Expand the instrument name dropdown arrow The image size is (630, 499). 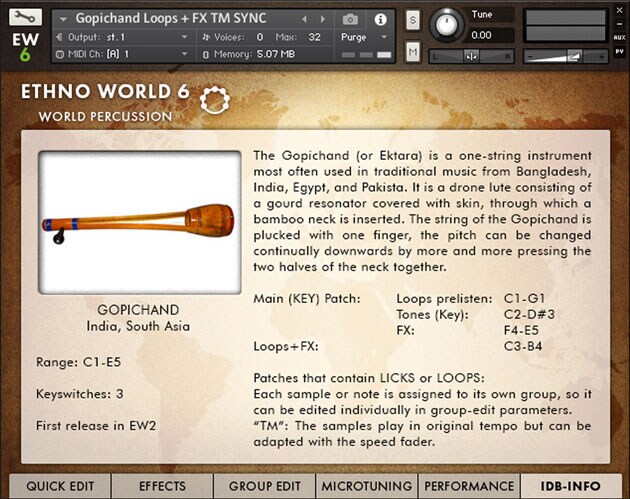click(x=63, y=19)
